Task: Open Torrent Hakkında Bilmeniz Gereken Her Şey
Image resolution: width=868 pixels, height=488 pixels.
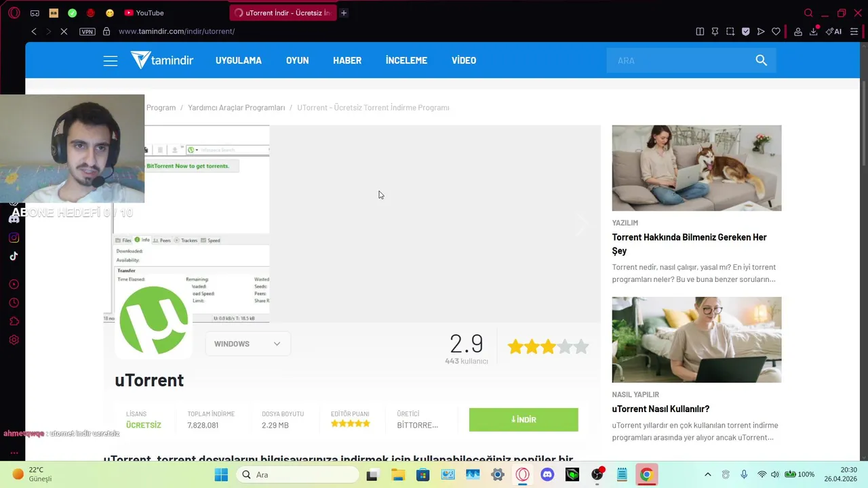Action: (x=689, y=244)
